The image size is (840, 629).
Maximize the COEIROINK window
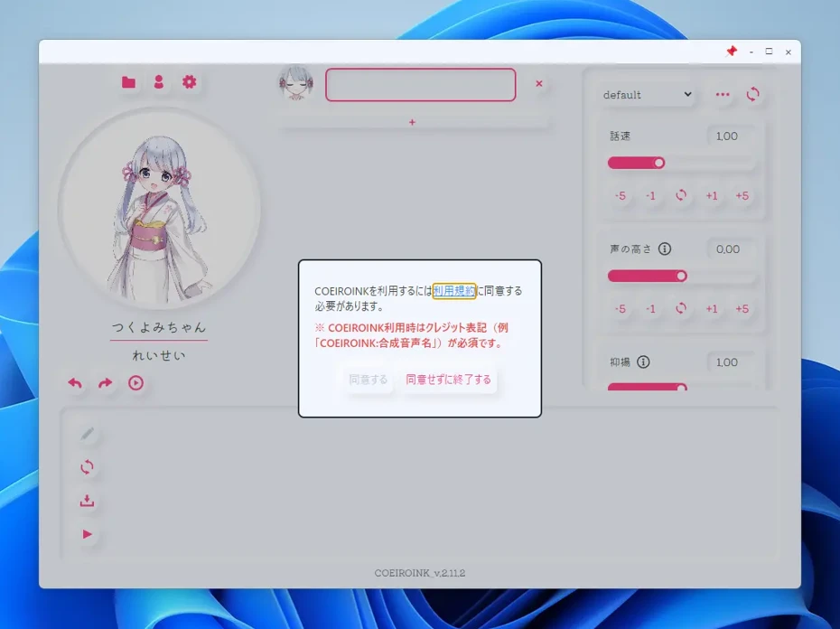coord(769,52)
